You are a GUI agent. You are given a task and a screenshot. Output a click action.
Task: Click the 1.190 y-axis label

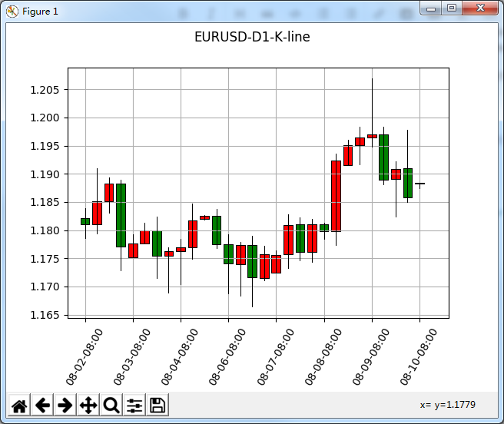click(45, 174)
